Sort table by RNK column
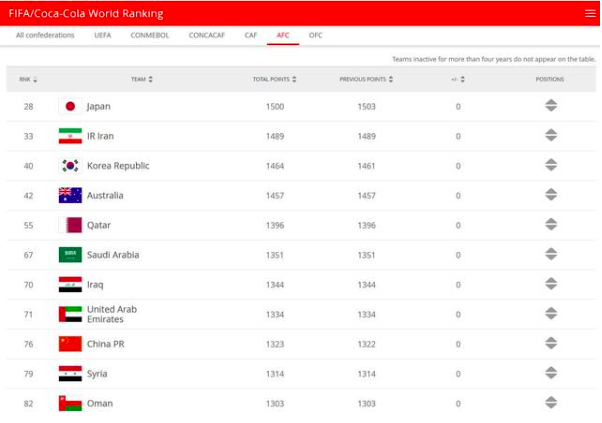The width and height of the screenshot is (602, 423). point(27,79)
